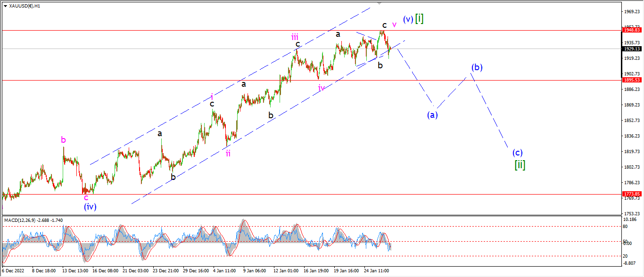The width and height of the screenshot is (644, 277).
Task: Click the magenta iii wave label
Action: tap(294, 37)
